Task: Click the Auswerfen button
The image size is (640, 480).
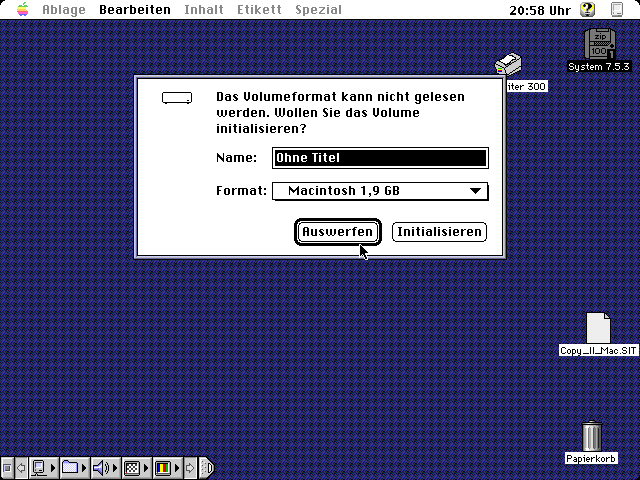Action: tap(338, 232)
